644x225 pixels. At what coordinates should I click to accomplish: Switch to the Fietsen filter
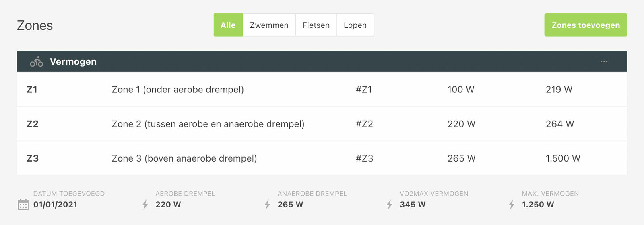pyautogui.click(x=316, y=25)
